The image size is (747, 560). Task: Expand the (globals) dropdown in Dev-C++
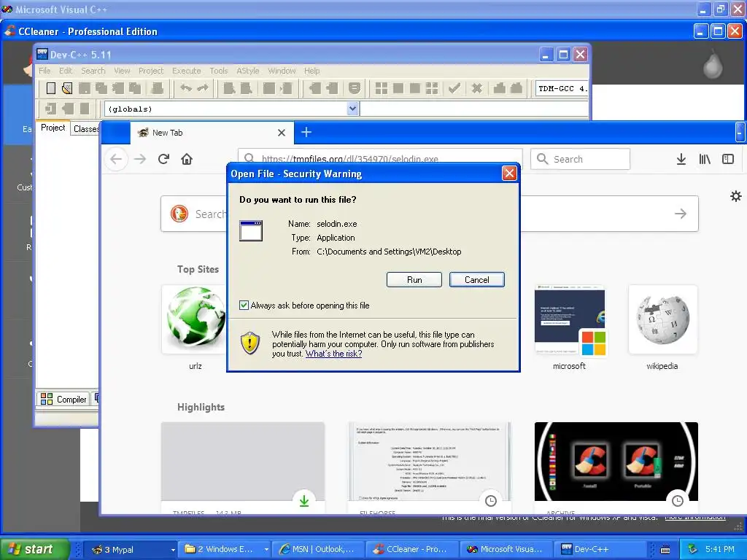352,109
